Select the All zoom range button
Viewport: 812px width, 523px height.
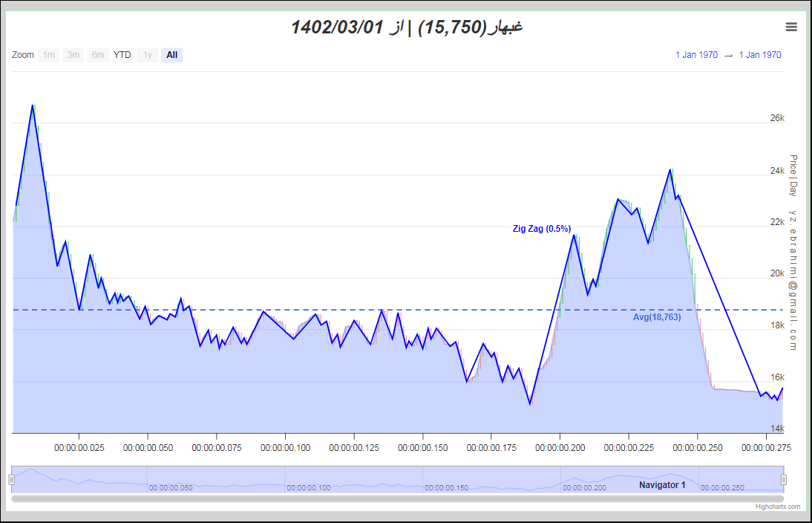pos(172,55)
